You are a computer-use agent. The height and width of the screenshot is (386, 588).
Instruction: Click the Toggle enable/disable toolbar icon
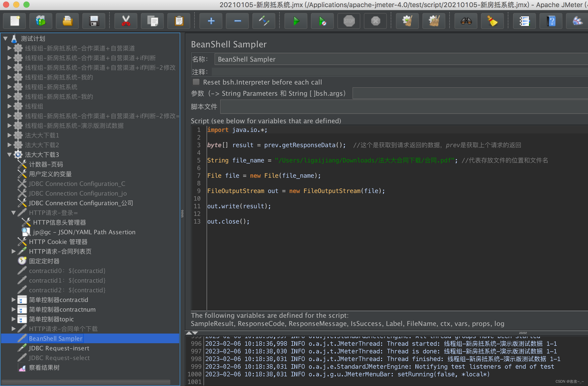pyautogui.click(x=264, y=21)
